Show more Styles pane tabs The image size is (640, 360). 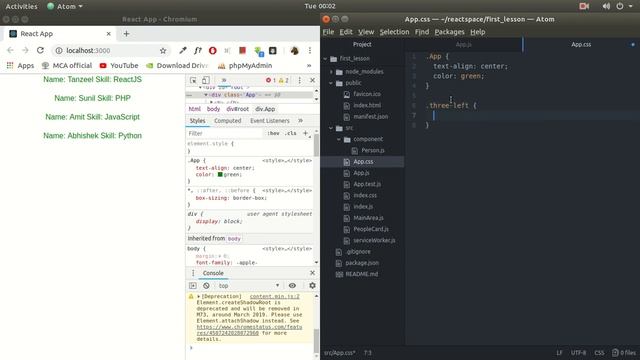[300, 121]
